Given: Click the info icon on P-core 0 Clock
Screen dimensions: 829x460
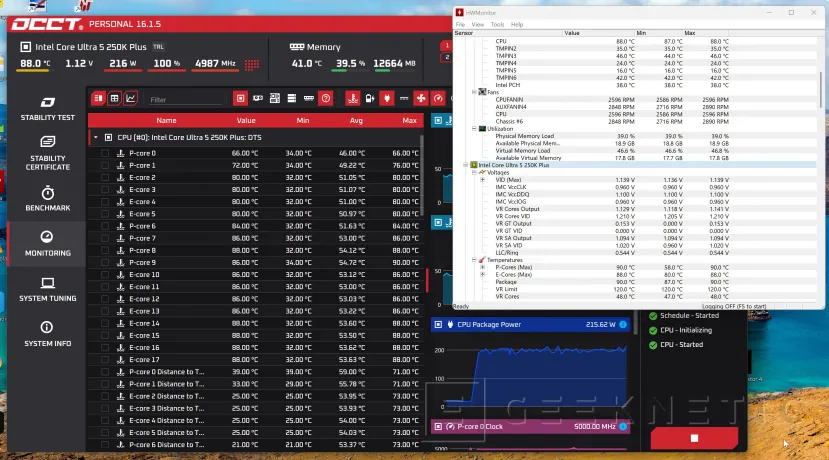Looking at the screenshot, I should 623,427.
